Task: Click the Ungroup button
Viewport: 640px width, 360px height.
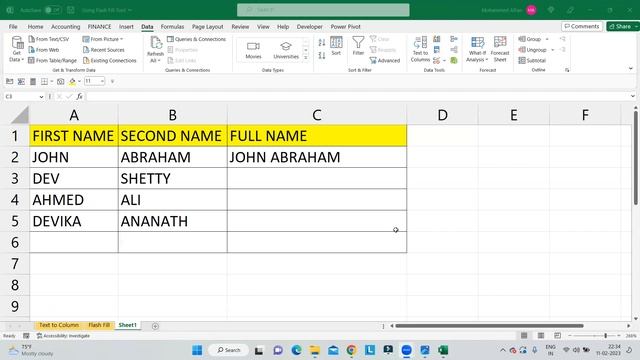Action: pos(533,49)
